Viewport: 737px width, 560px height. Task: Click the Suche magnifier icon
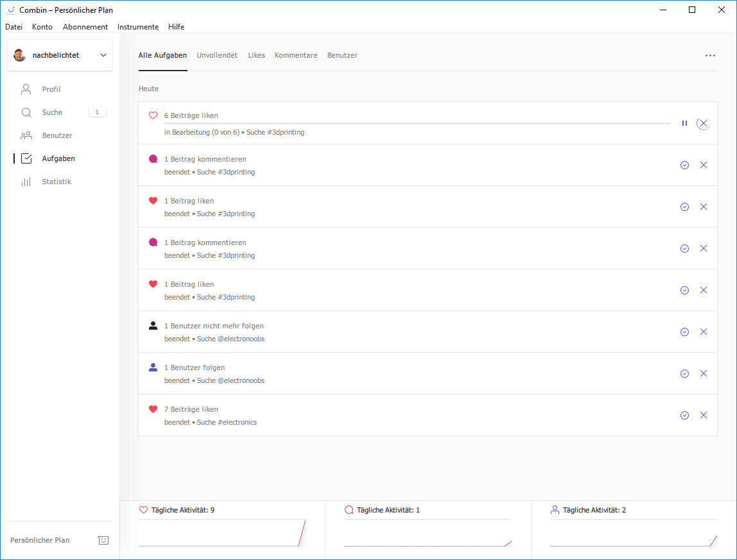click(26, 112)
